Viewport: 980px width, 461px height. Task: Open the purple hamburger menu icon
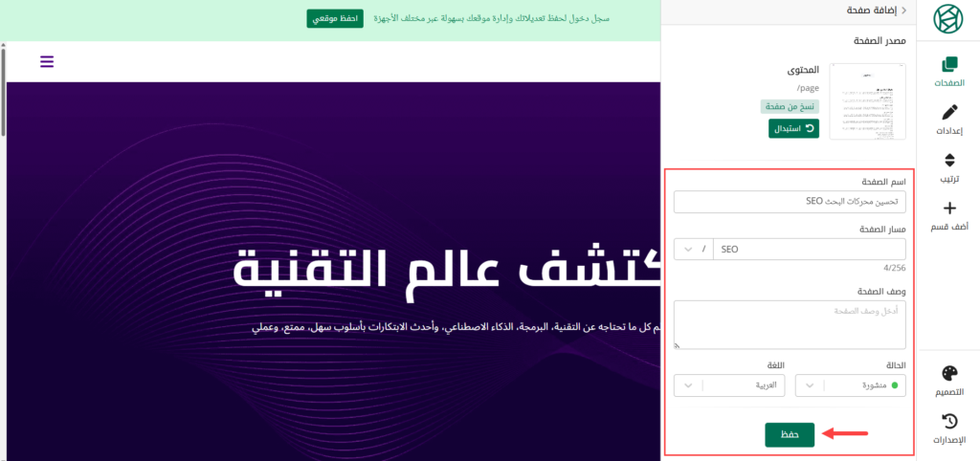pos(47,62)
